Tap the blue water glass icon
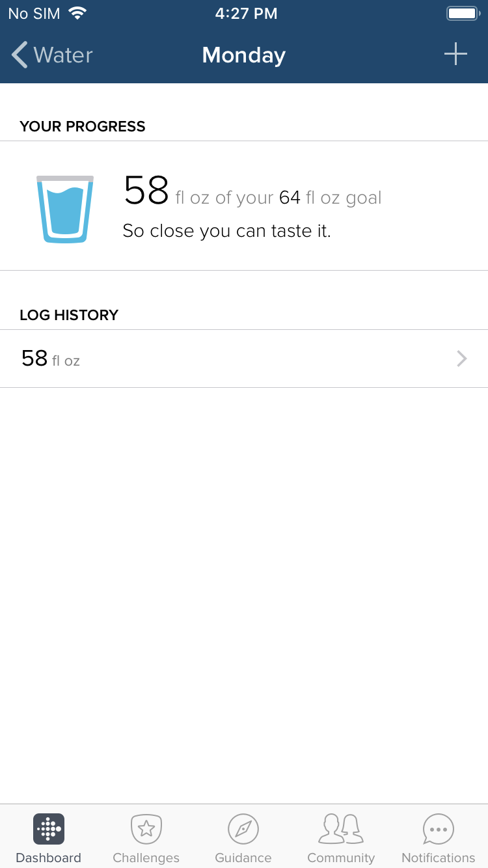The width and height of the screenshot is (488, 868). [x=65, y=209]
